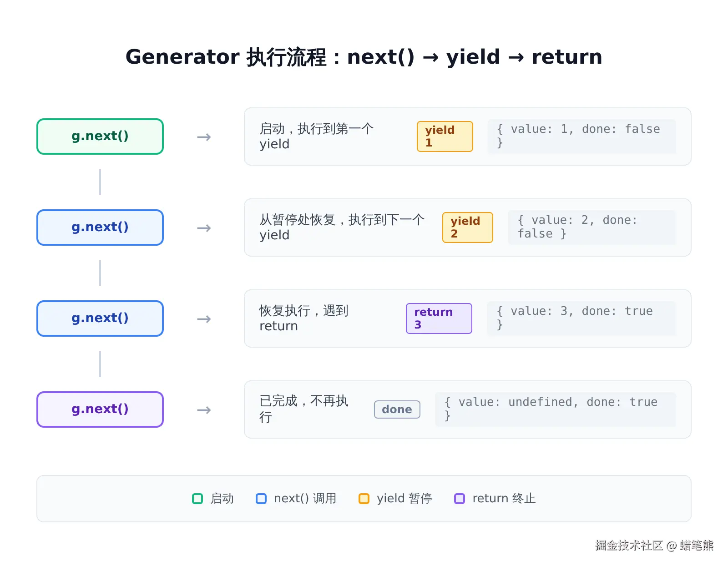Click the 掘金技术社区 watermark text
The image size is (728, 566).
[629, 546]
